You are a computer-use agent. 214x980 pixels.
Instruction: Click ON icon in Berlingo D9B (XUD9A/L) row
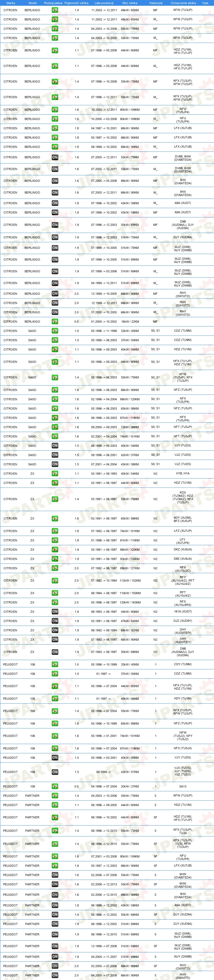[55, 225]
